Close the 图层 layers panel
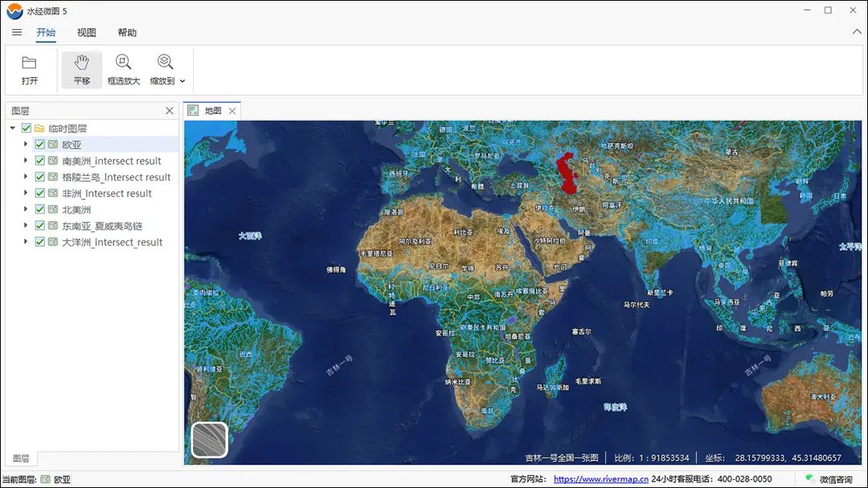 tap(170, 111)
